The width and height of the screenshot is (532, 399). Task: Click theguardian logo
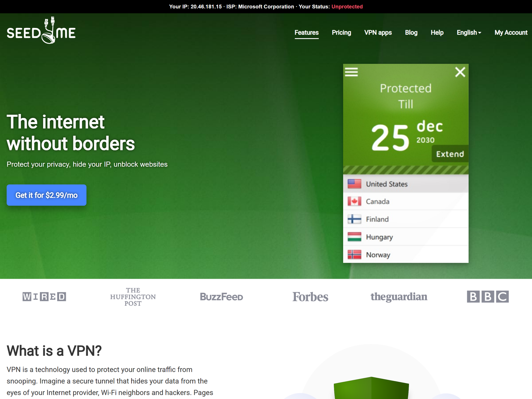pyautogui.click(x=399, y=297)
